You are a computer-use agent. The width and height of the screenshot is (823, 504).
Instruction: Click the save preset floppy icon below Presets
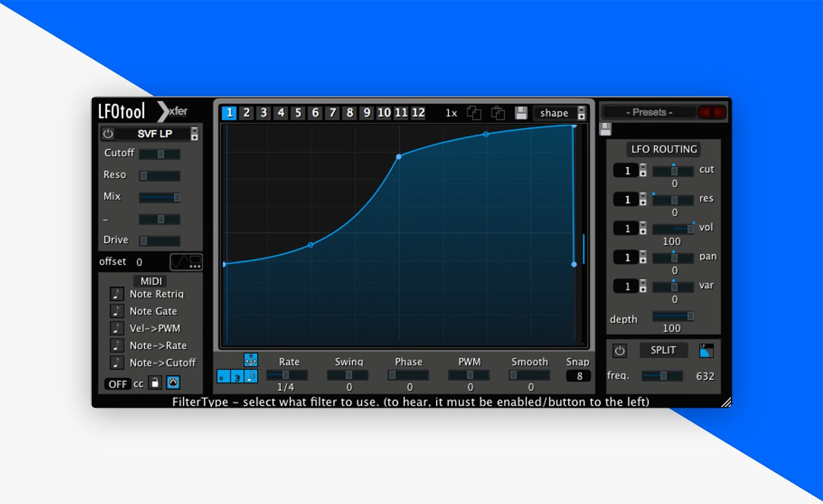606,129
